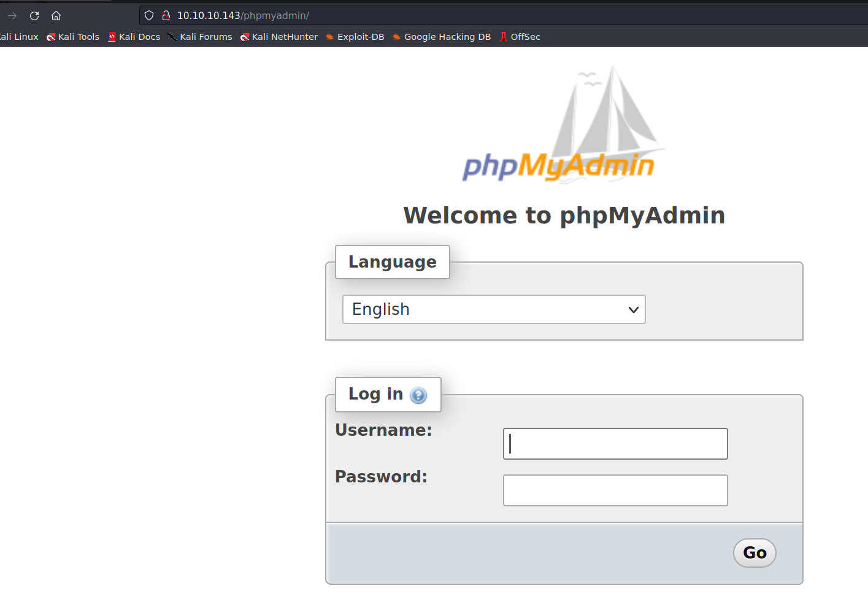868x607 pixels.
Task: Expand the English language dropdown
Action: pos(494,309)
